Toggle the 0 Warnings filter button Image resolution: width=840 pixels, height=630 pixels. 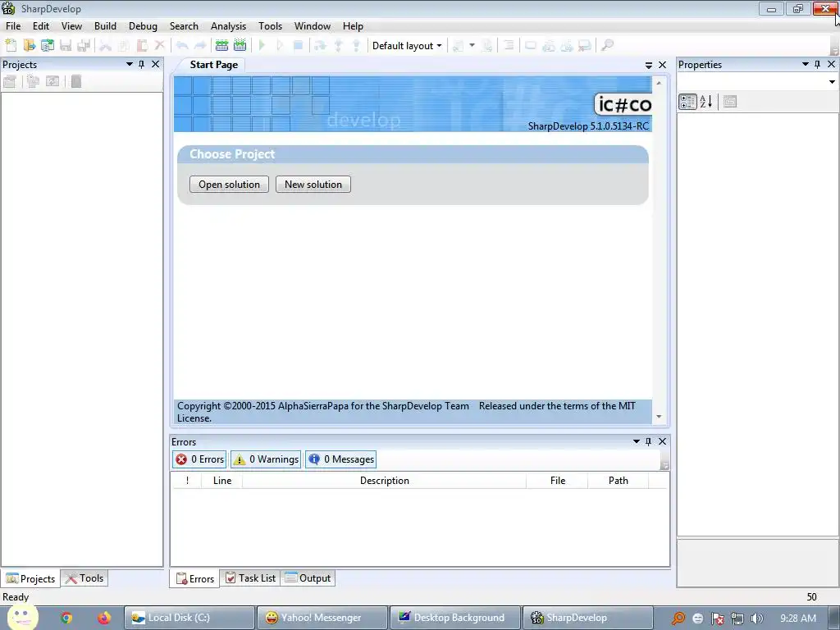[266, 459]
